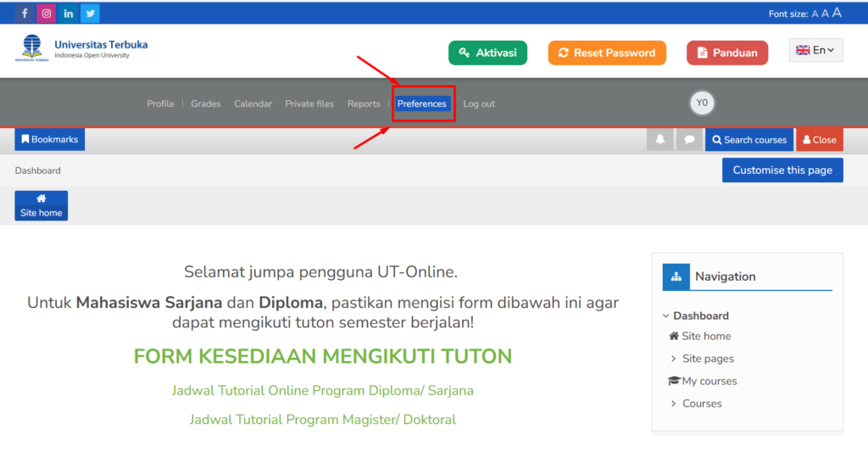Click the notification bell icon
This screenshot has height=469, width=868.
click(659, 140)
